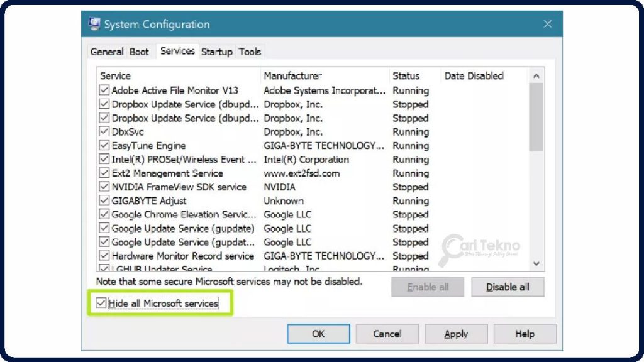This screenshot has height=362, width=644.
Task: Select the Tools tab
Action: tap(250, 52)
